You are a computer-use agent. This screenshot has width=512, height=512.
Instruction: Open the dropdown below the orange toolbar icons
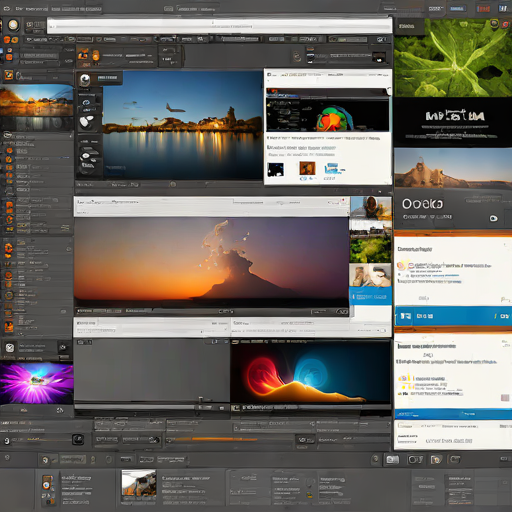[38, 54]
